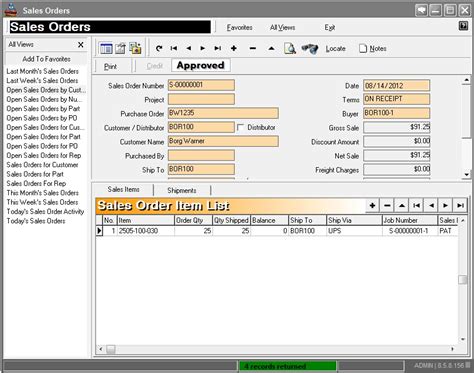Remove item from Sales Order Item List
The height and width of the screenshot is (373, 474).
coord(387,205)
